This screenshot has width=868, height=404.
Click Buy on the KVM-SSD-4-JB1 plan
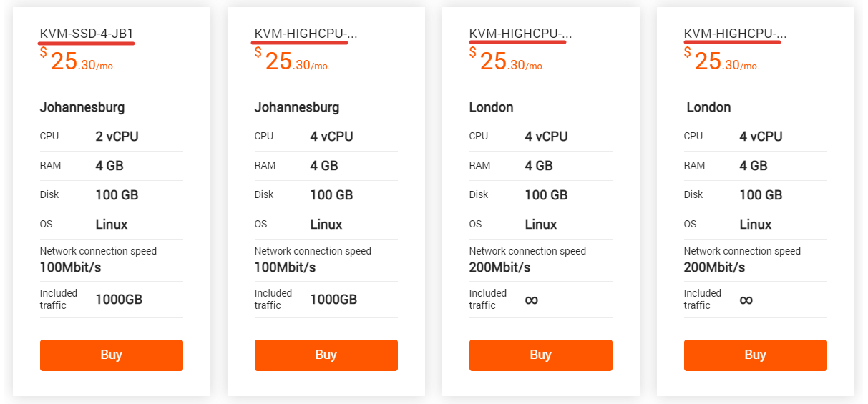click(x=111, y=355)
